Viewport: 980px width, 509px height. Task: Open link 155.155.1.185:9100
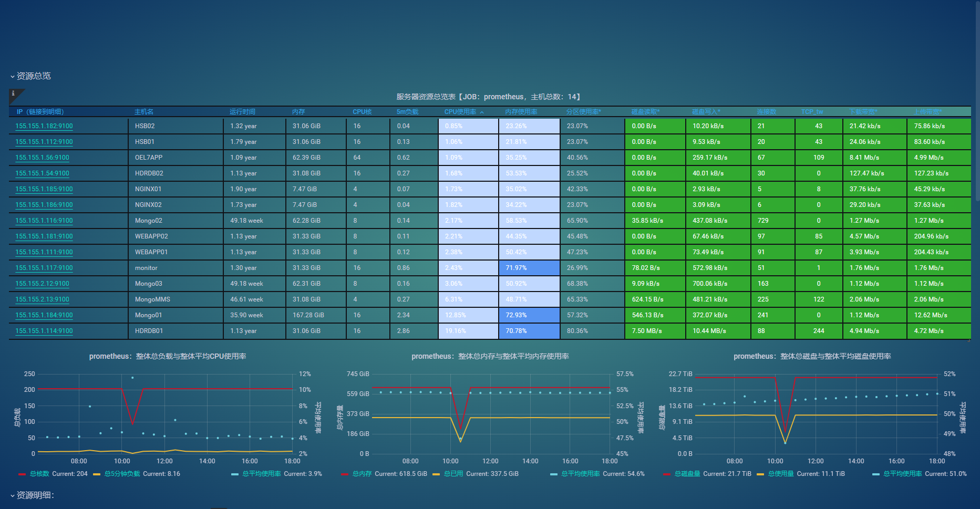44,189
